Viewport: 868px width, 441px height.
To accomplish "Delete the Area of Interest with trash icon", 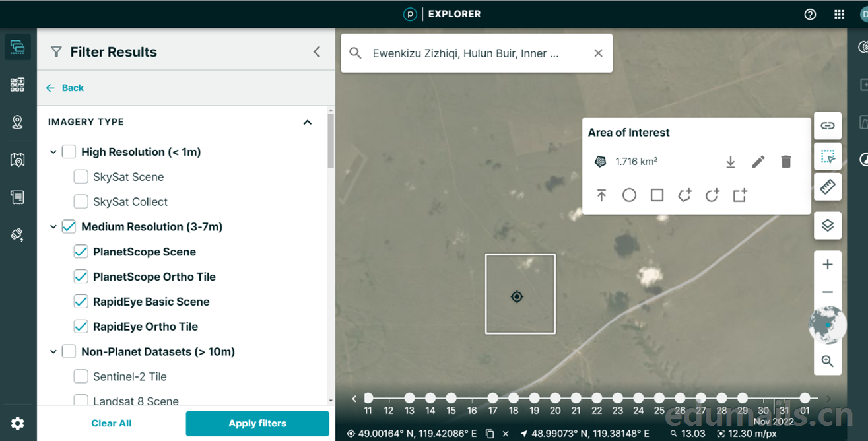I will (x=785, y=162).
